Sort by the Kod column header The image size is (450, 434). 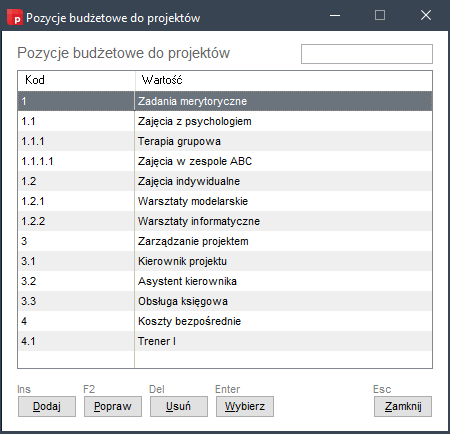click(x=76, y=80)
